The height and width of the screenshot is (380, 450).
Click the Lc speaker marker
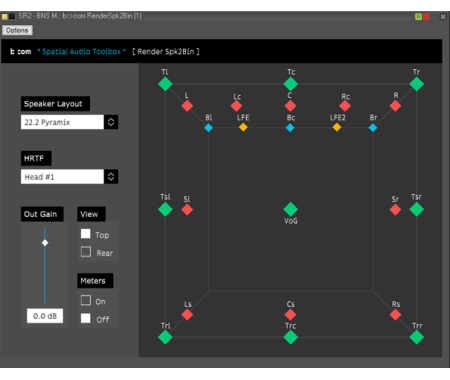click(x=236, y=106)
